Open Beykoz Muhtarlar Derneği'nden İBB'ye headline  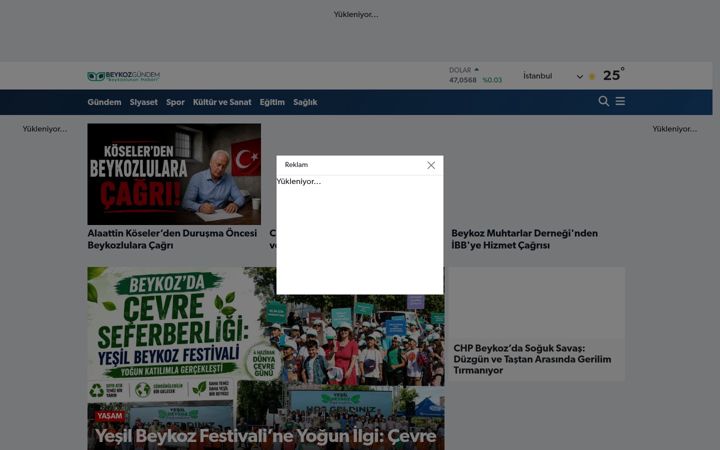[x=524, y=239]
